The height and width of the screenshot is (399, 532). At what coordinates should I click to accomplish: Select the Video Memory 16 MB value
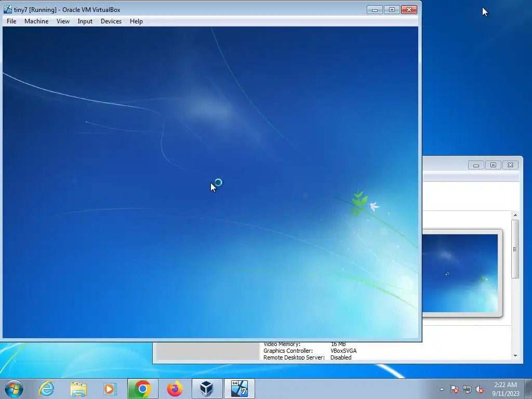pyautogui.click(x=338, y=344)
